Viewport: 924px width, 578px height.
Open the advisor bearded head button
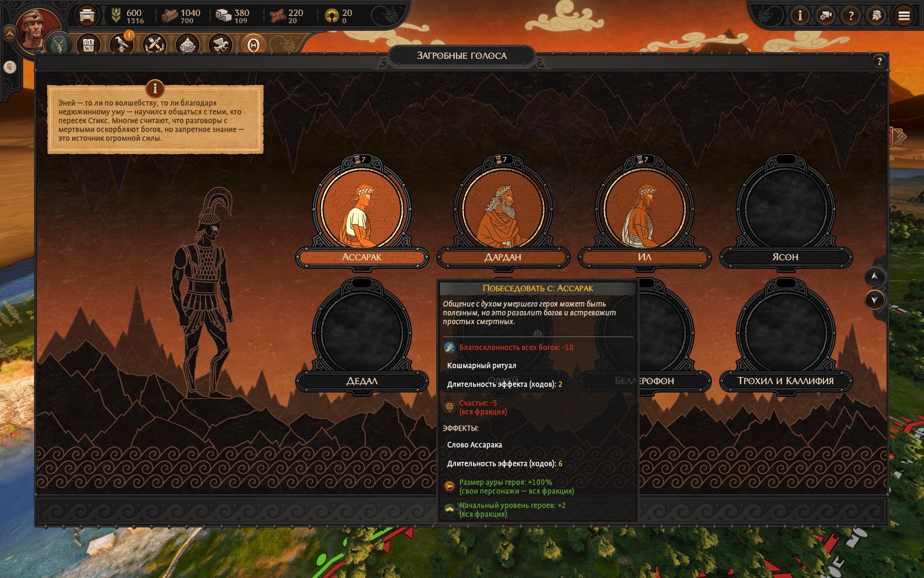click(877, 15)
